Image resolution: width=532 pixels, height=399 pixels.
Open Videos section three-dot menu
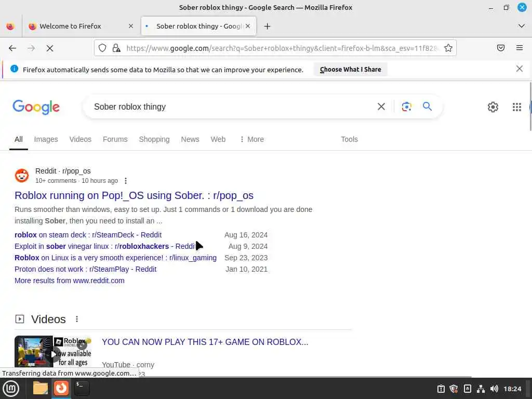point(77,319)
